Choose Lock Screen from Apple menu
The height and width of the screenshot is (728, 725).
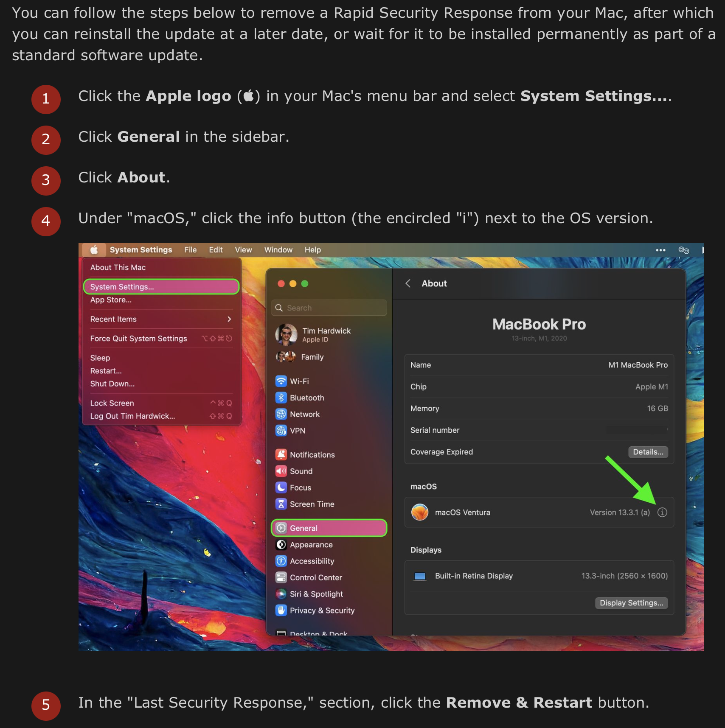click(161, 403)
